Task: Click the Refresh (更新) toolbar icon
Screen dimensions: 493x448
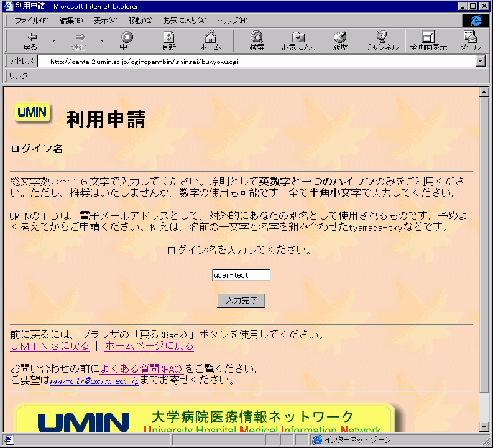Action: point(168,41)
